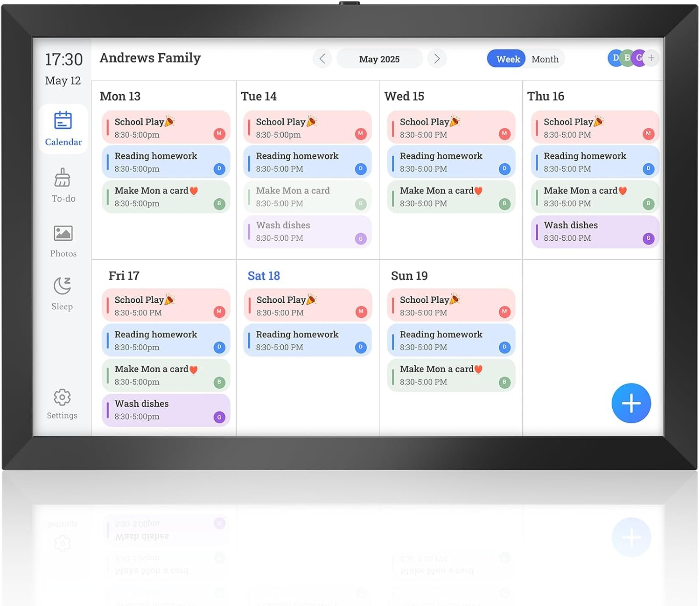The height and width of the screenshot is (606, 700).
Task: Select the Sat 18 day header
Action: point(264,276)
